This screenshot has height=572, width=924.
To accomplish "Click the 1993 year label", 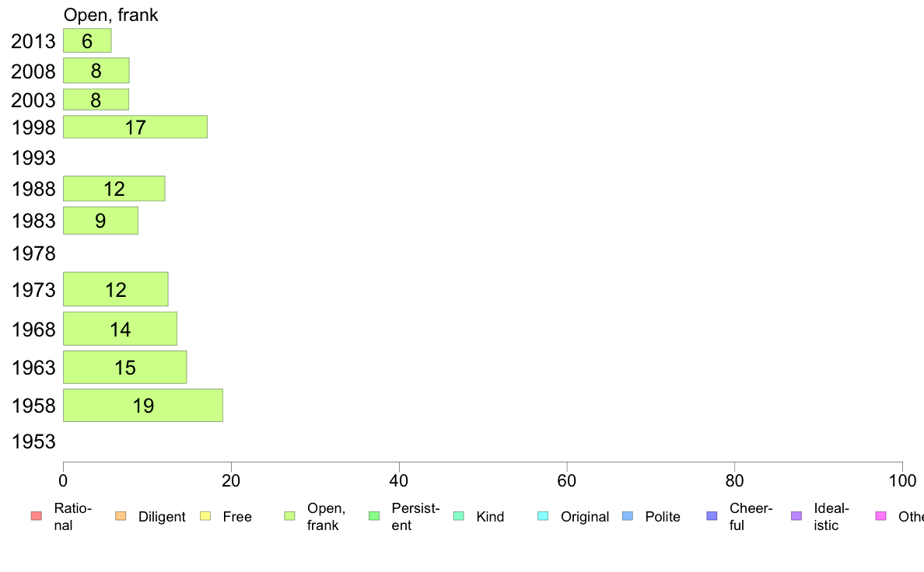I will (x=33, y=158).
